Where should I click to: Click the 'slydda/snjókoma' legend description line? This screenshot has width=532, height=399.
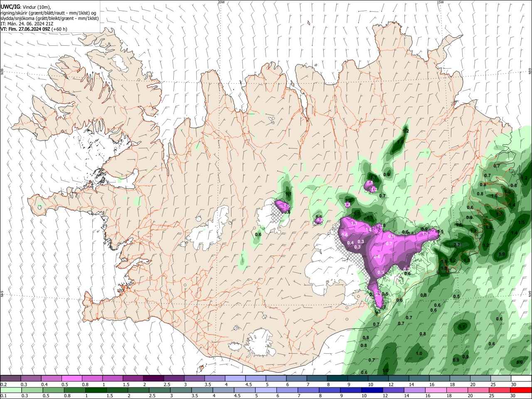point(50,18)
